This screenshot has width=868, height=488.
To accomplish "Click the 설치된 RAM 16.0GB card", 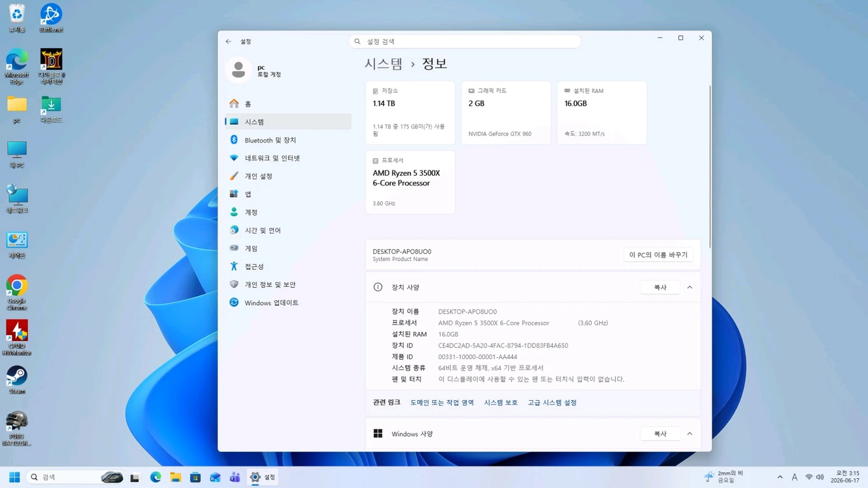I will click(x=602, y=113).
